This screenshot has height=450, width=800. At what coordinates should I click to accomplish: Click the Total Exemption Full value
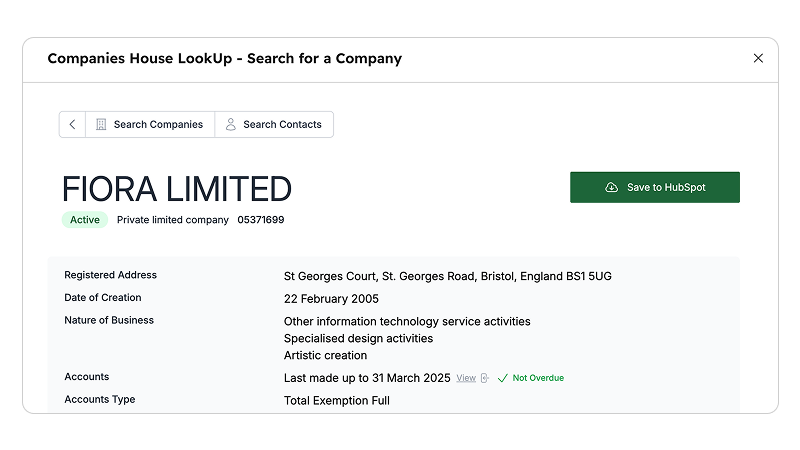pyautogui.click(x=337, y=401)
